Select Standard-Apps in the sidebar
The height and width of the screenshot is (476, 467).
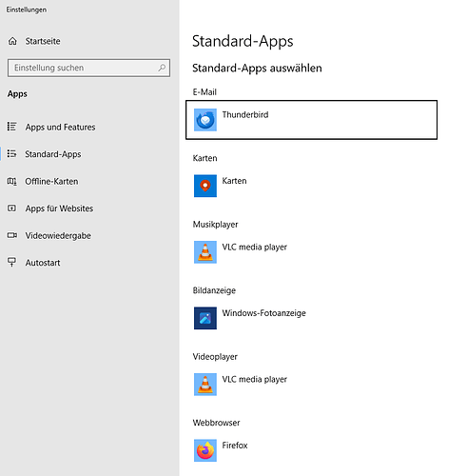click(53, 154)
